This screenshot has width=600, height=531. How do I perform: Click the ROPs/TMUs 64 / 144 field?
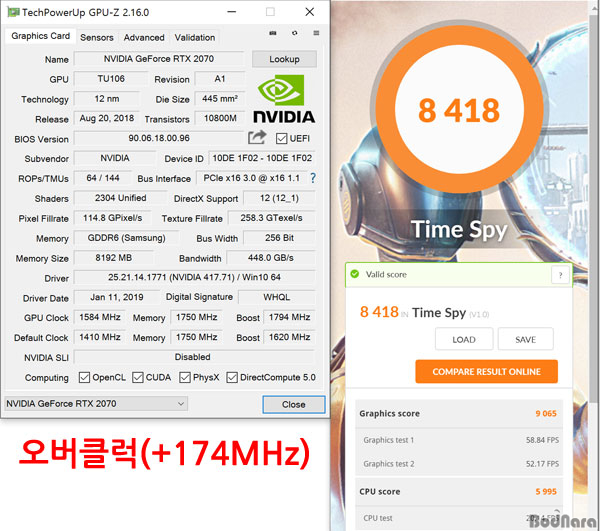103,178
